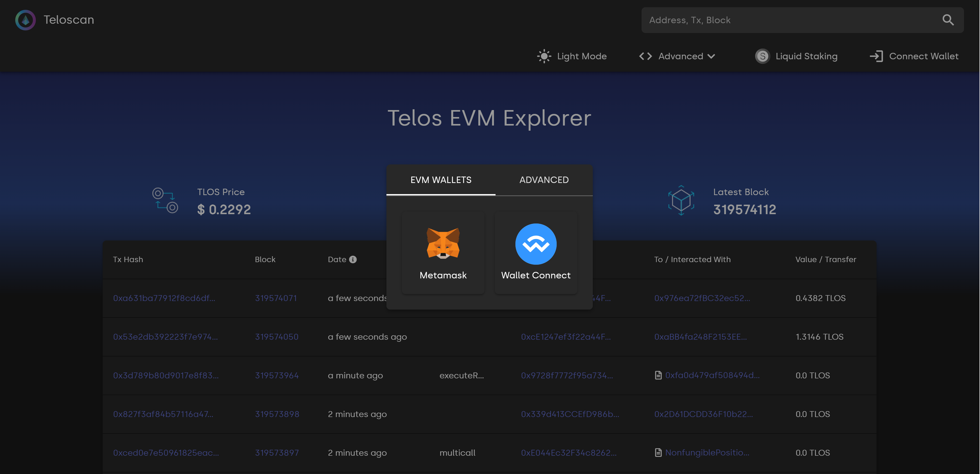Screen dimensions: 980x474
Task: Click the Liquid Staking button
Action: (796, 56)
